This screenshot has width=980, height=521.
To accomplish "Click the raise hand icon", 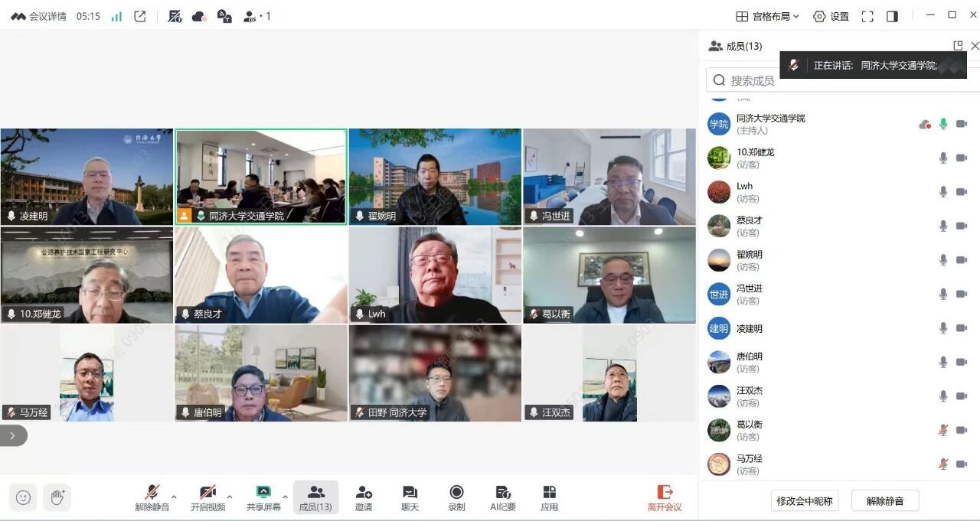I will [57, 497].
